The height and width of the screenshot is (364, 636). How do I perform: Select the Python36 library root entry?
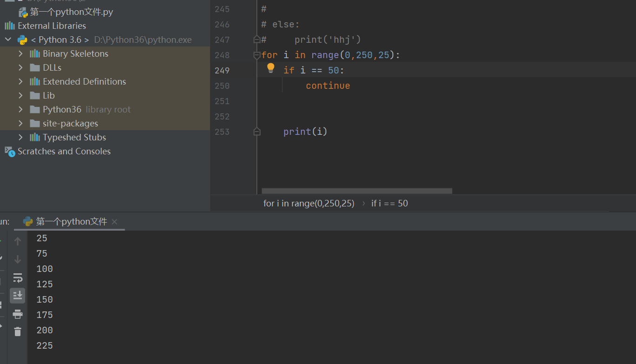pos(87,109)
